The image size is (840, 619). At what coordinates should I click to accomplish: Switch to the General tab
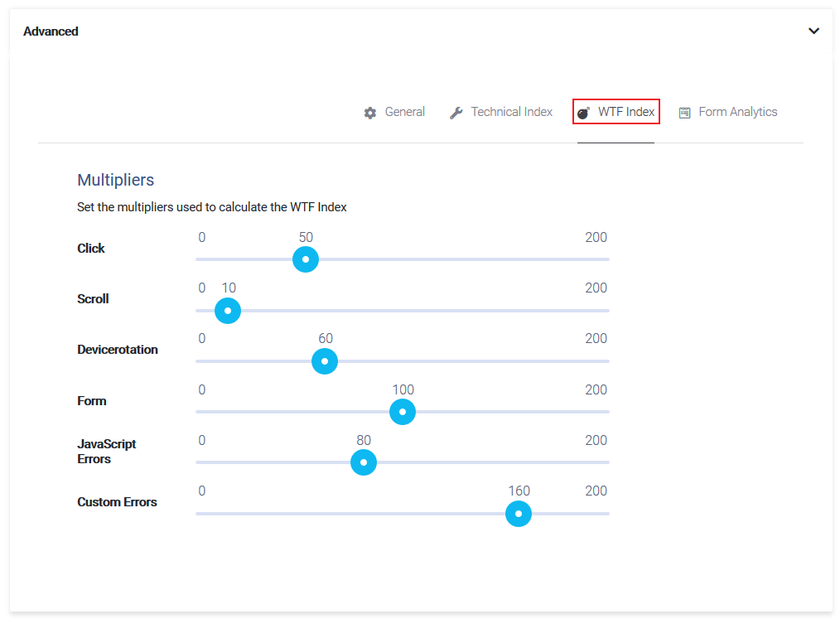394,112
